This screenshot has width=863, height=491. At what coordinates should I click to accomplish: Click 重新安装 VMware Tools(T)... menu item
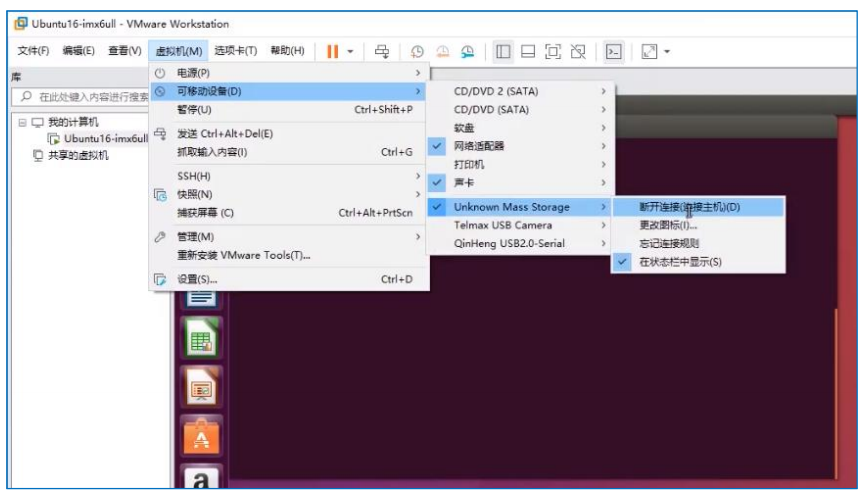click(x=288, y=255)
